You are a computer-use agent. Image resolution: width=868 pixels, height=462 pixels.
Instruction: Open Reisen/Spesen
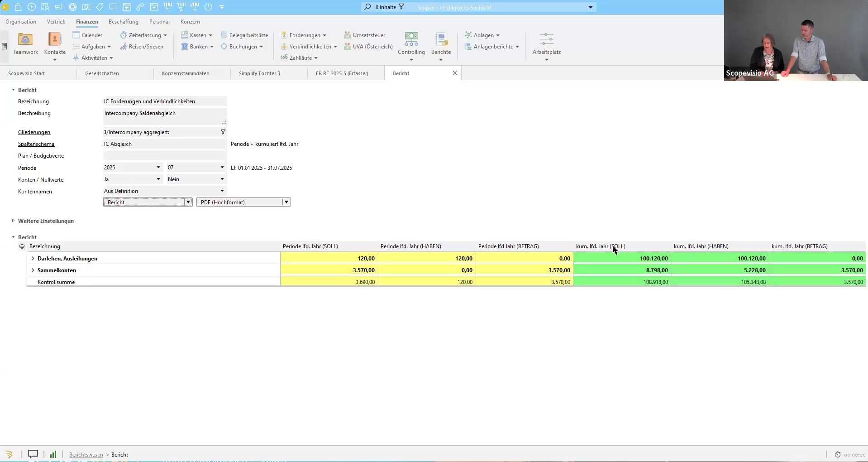(142, 47)
